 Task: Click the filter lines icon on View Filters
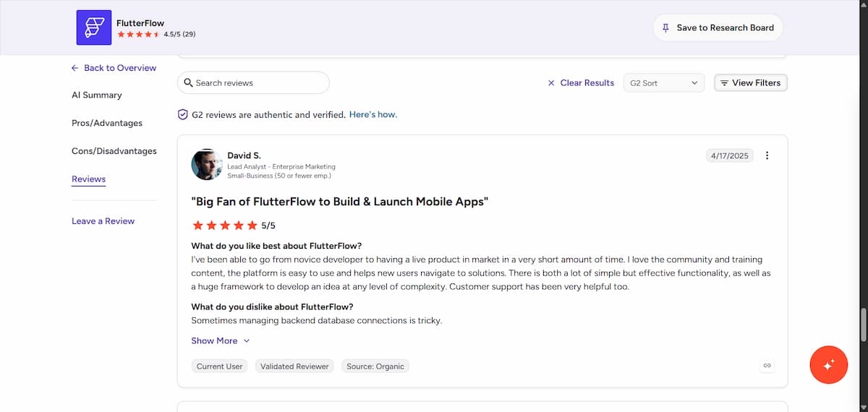(724, 83)
